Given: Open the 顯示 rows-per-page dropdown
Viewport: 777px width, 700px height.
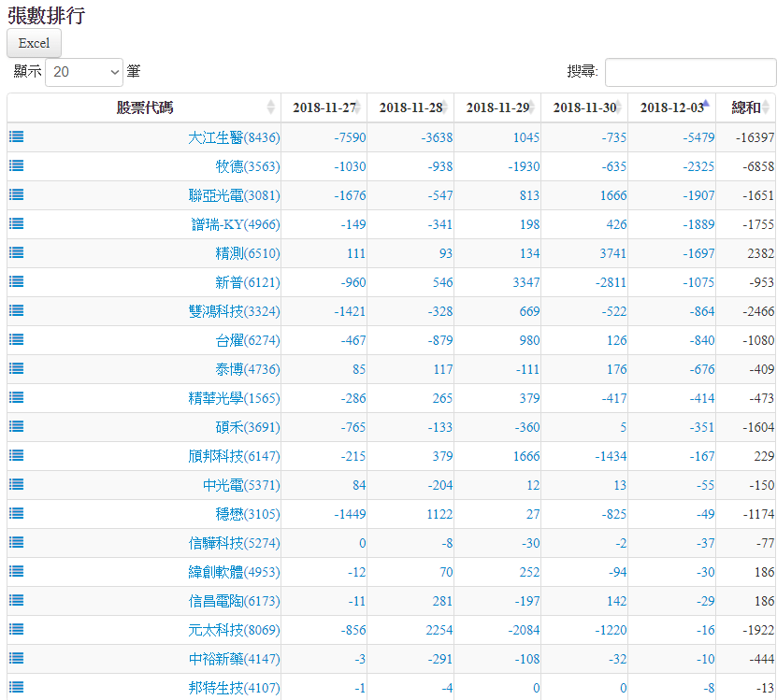Looking at the screenshot, I should [84, 71].
